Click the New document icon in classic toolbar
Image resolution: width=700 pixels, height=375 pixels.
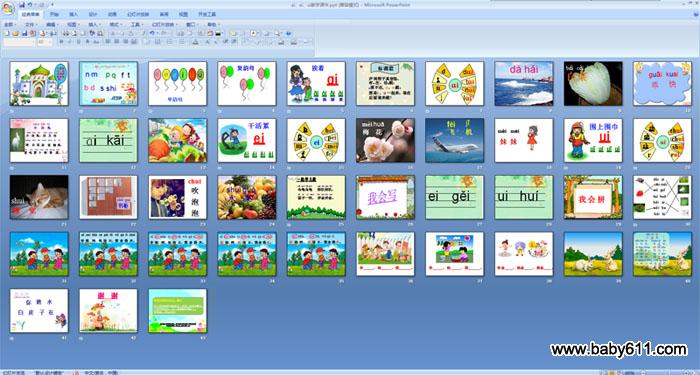click(7, 33)
